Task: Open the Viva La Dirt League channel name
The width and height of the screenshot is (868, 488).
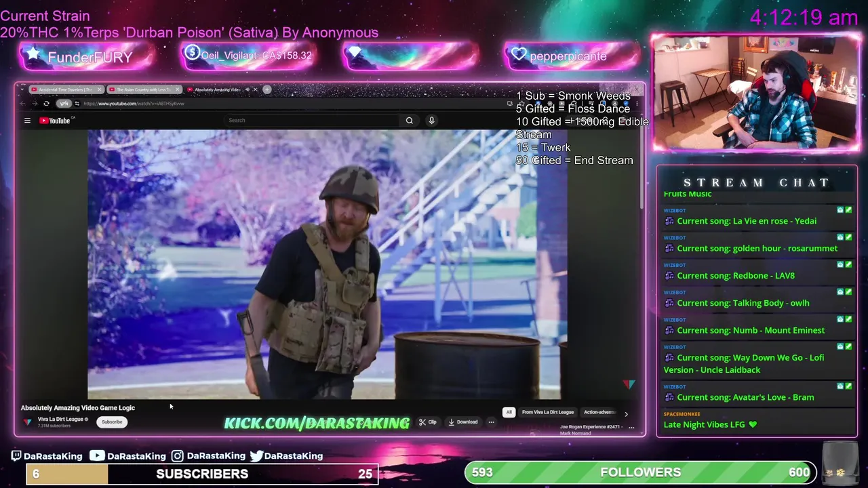Action: tap(61, 419)
